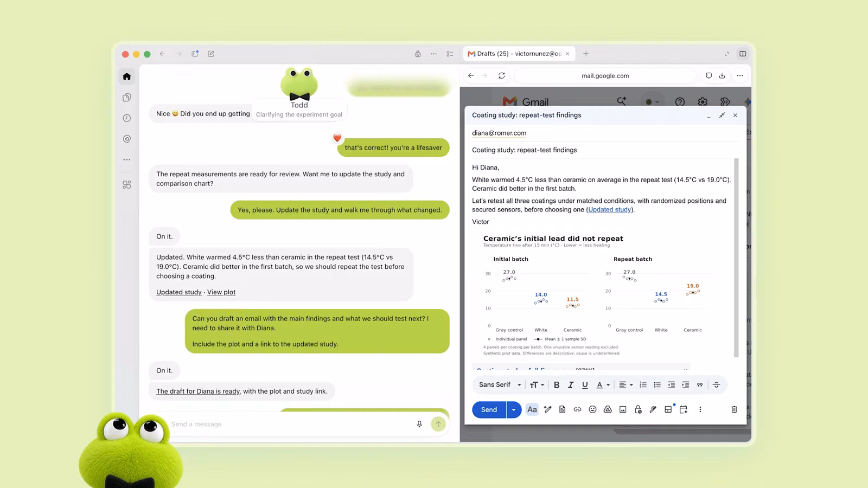Image resolution: width=868 pixels, height=488 pixels.
Task: Open the history clock icon in sidebar
Action: 126,118
